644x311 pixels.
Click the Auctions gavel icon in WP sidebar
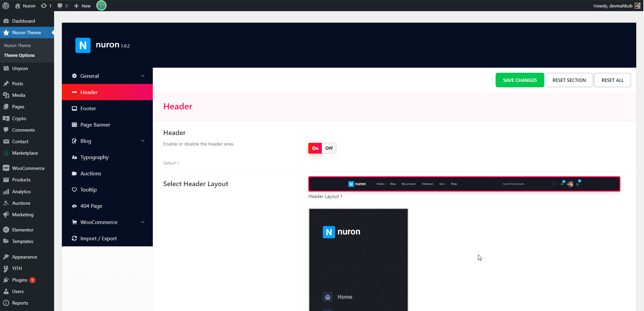point(6,203)
